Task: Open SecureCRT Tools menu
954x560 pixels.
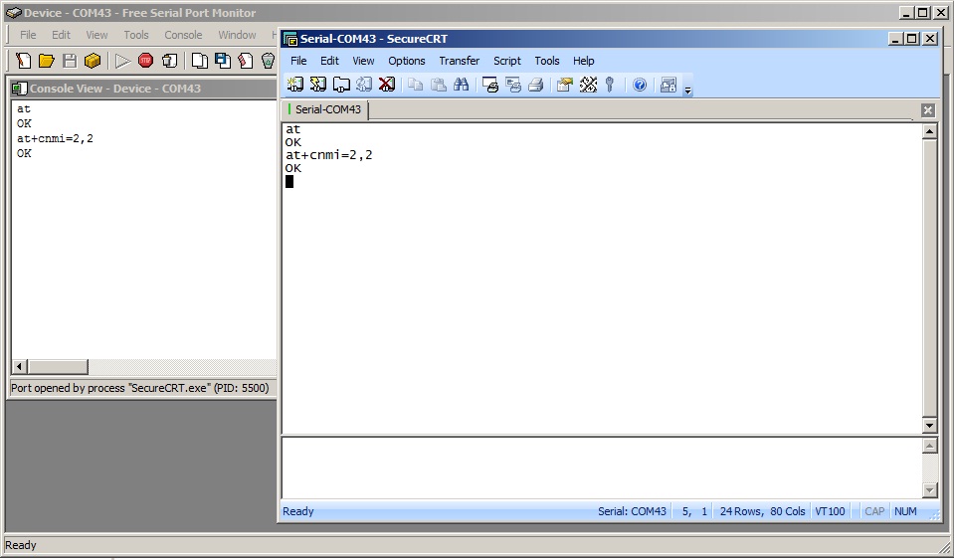Action: (547, 61)
